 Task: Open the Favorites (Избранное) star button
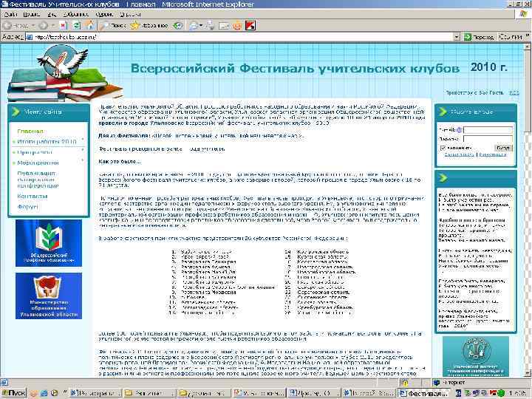click(x=149, y=25)
